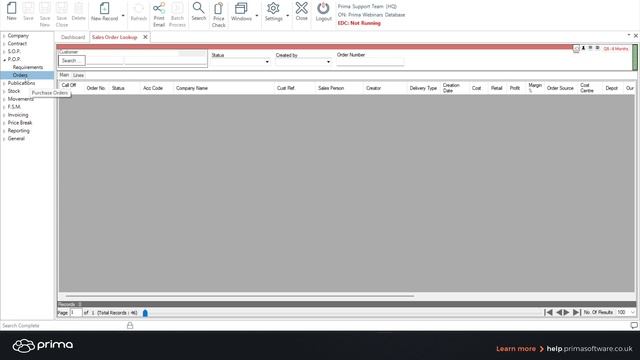
Task: Click the Print Email share icon
Action: tap(159, 8)
